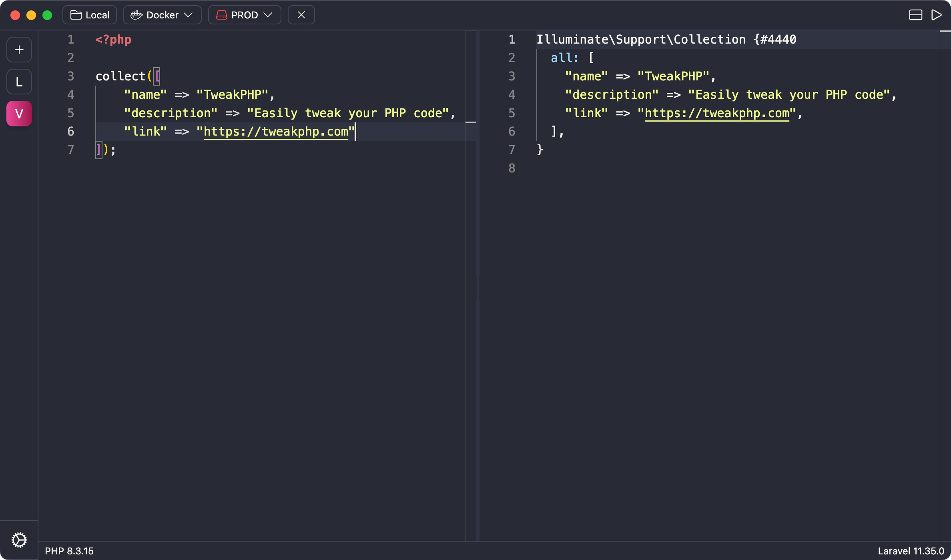Open the https://tweakphp.com link in output

click(x=717, y=113)
